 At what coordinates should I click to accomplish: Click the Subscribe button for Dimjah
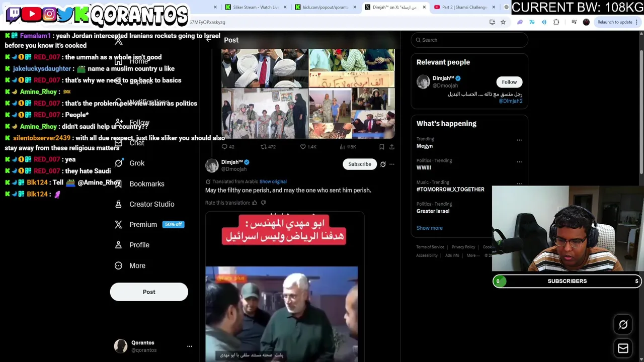360,164
